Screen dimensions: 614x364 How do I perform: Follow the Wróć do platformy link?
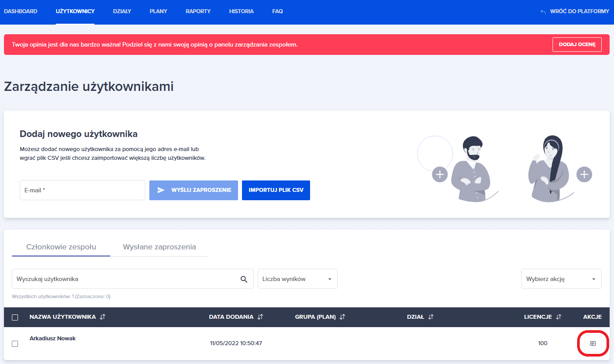pos(574,11)
